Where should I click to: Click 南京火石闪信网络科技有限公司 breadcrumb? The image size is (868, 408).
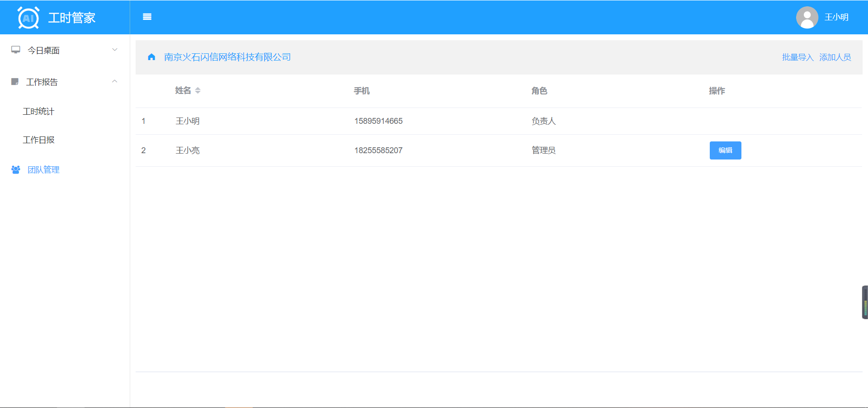click(227, 57)
